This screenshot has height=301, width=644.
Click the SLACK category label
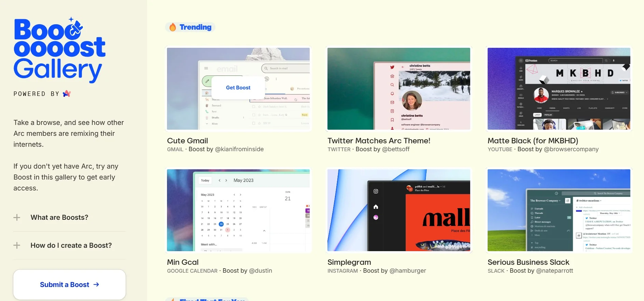tap(496, 271)
